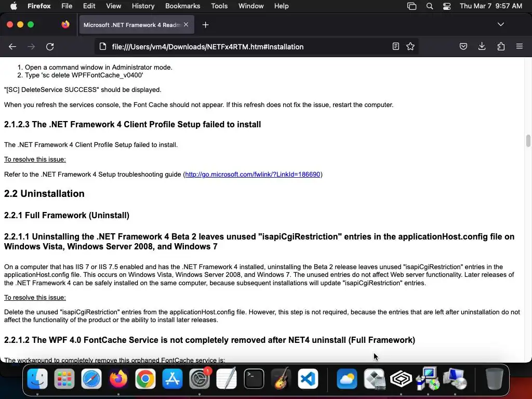Image resolution: width=532 pixels, height=399 pixels.
Task: Open the layered-diamond app icon in the Dock
Action: [401, 379]
